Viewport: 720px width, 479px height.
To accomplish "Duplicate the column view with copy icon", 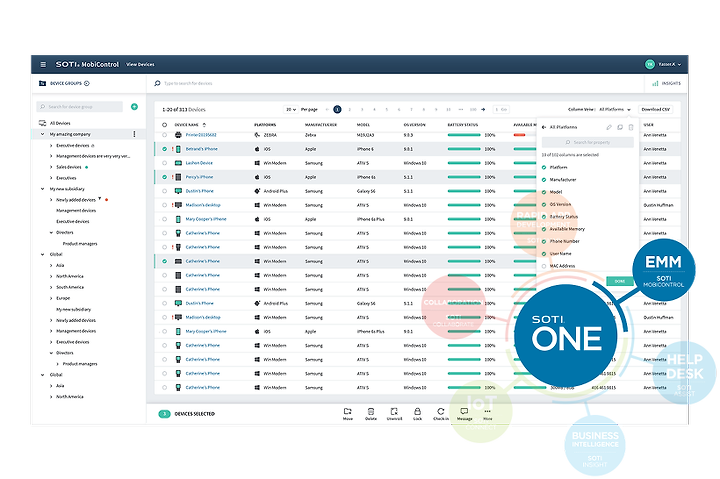I will tap(620, 127).
